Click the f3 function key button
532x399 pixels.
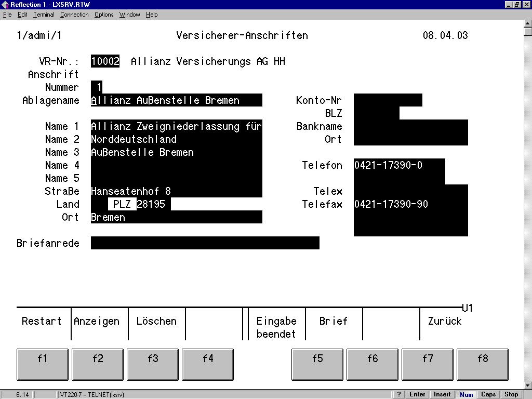(x=153, y=364)
